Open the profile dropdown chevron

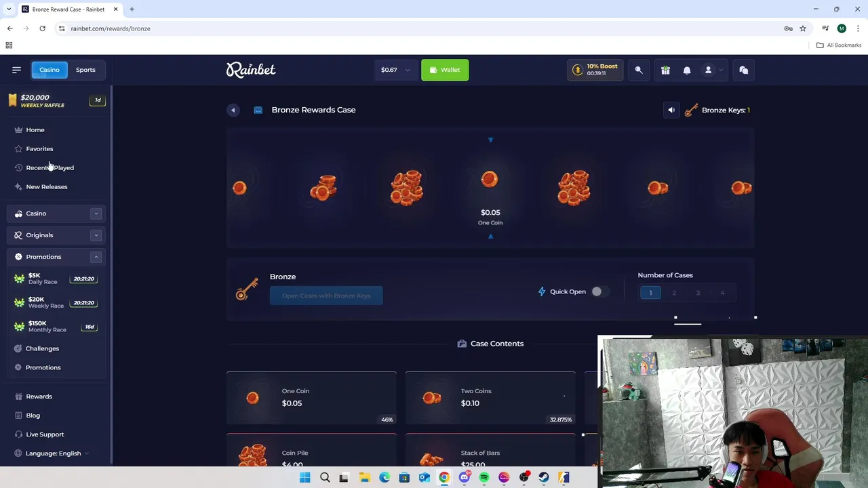720,70
